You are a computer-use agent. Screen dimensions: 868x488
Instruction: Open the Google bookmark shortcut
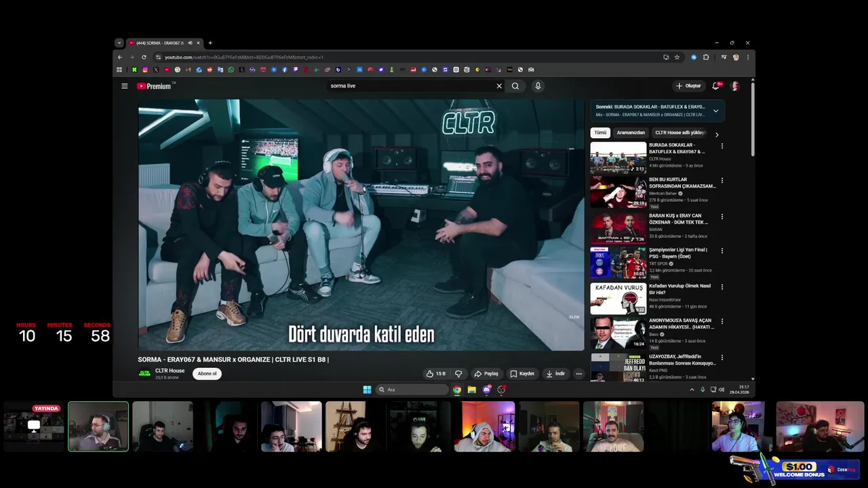click(177, 69)
